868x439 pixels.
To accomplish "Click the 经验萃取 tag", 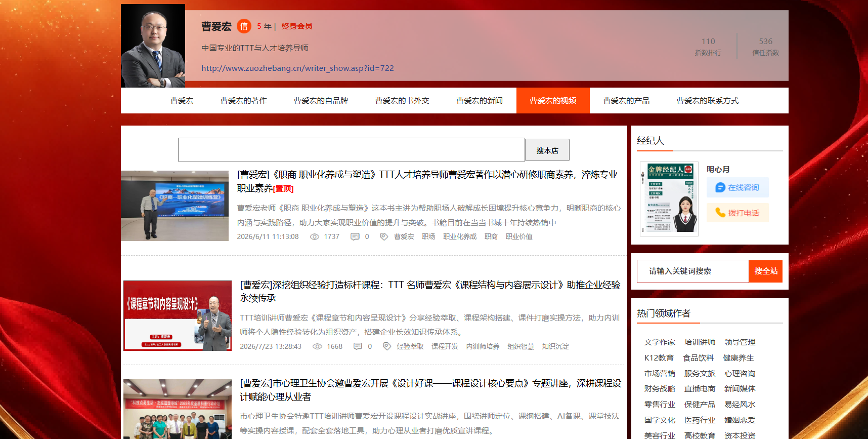I will (x=410, y=346).
